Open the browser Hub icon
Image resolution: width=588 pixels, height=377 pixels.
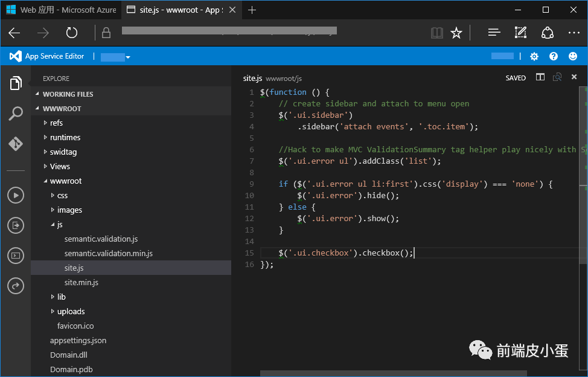pos(494,33)
